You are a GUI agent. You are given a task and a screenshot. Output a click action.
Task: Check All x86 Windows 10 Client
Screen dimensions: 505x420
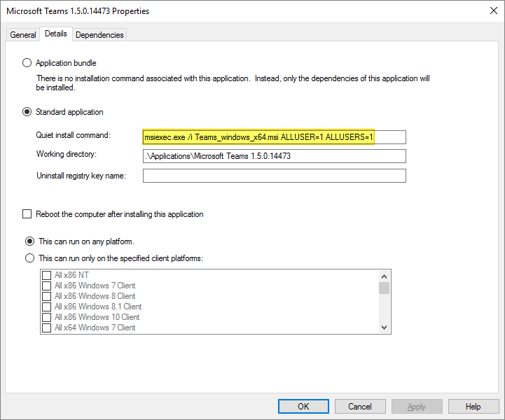coord(47,317)
